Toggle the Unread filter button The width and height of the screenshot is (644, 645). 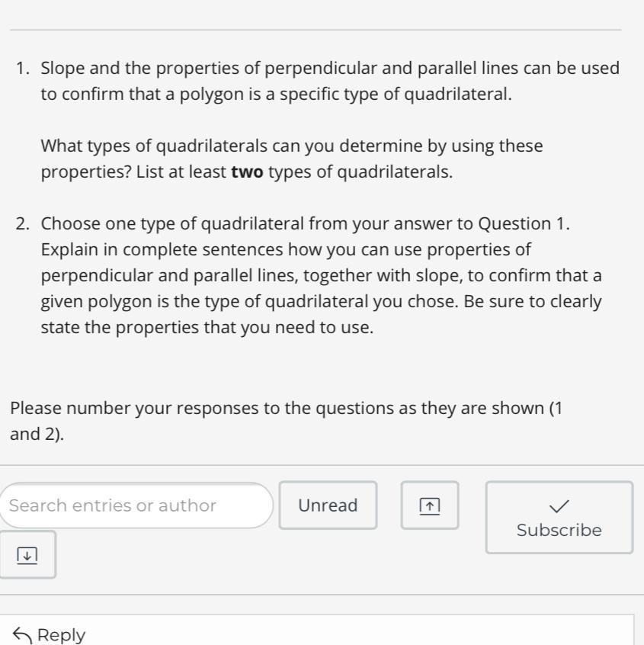(328, 505)
